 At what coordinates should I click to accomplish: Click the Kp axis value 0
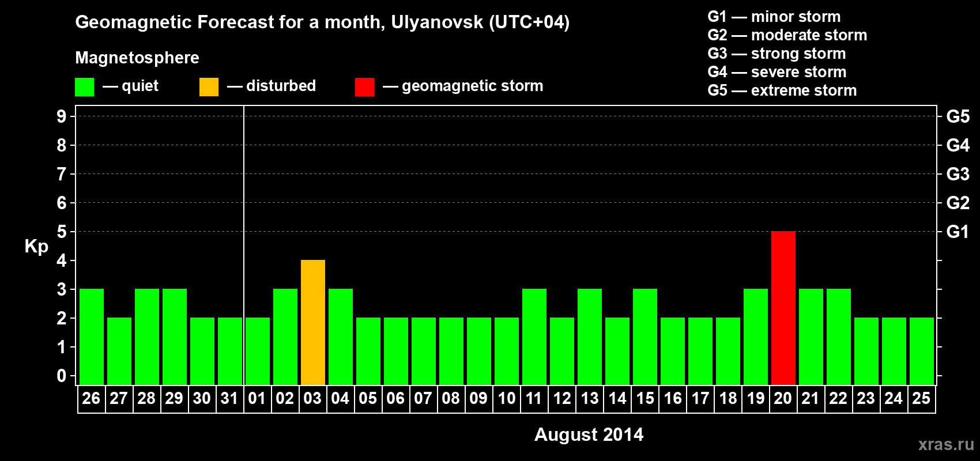point(62,376)
